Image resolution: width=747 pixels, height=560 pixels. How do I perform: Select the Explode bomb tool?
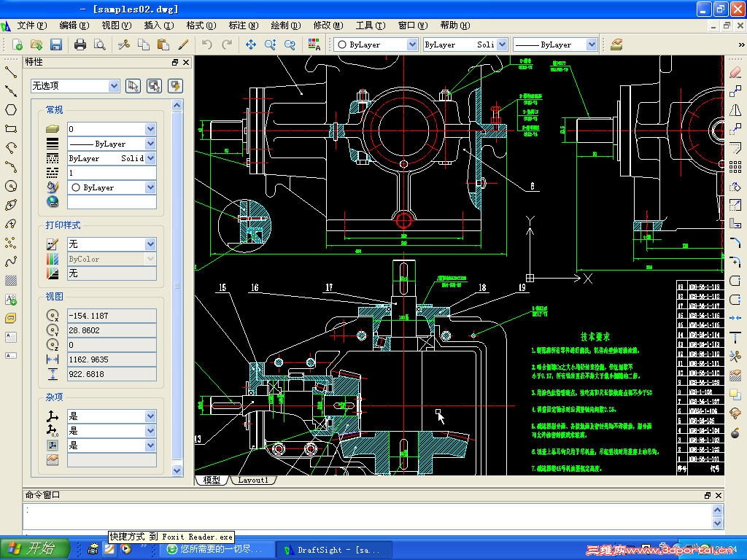click(735, 432)
